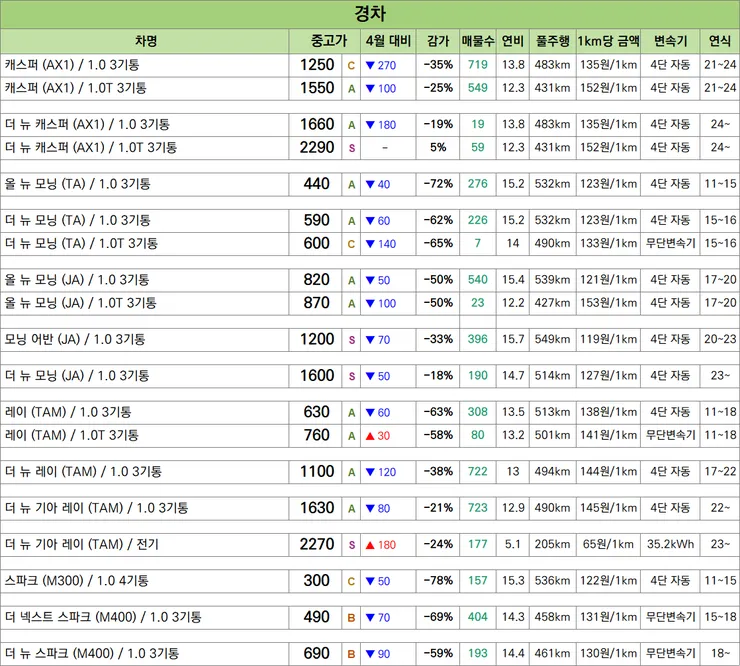Viewport: 740px width, 666px height.
Task: Click 스파크 (M300) / 1.0 4기통
Action: click(x=76, y=581)
